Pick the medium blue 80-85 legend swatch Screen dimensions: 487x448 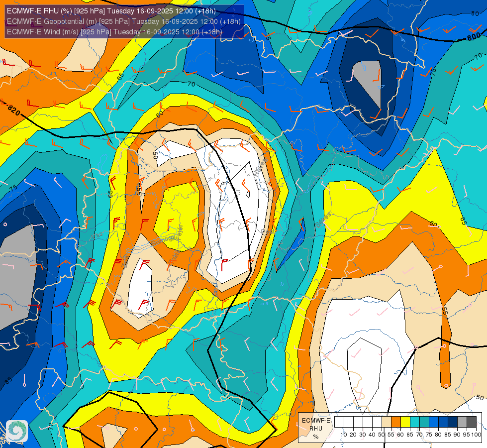pyautogui.click(x=443, y=422)
